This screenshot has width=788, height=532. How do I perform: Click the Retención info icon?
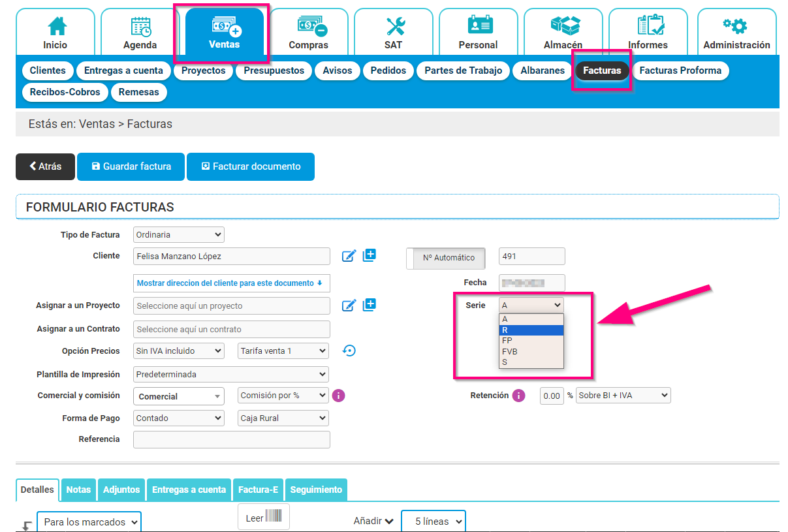click(518, 396)
